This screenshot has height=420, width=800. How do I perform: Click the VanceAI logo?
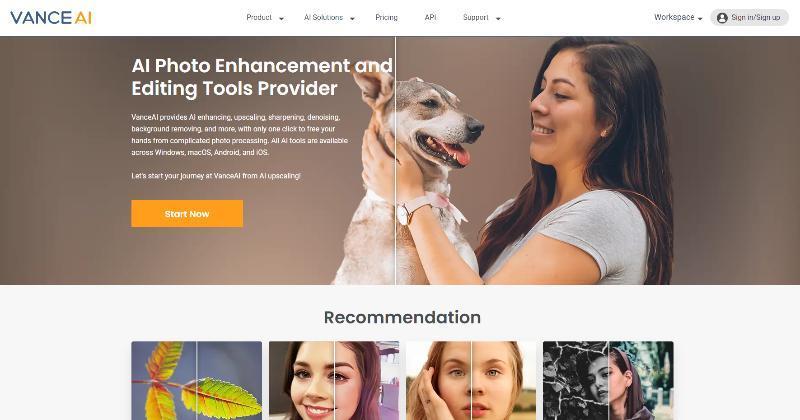tap(51, 18)
